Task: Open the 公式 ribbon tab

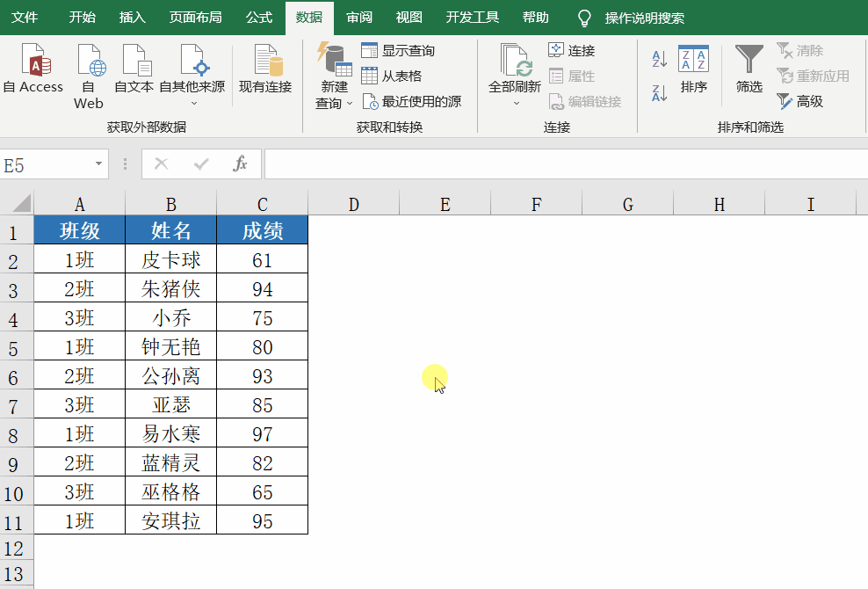Action: (x=259, y=17)
